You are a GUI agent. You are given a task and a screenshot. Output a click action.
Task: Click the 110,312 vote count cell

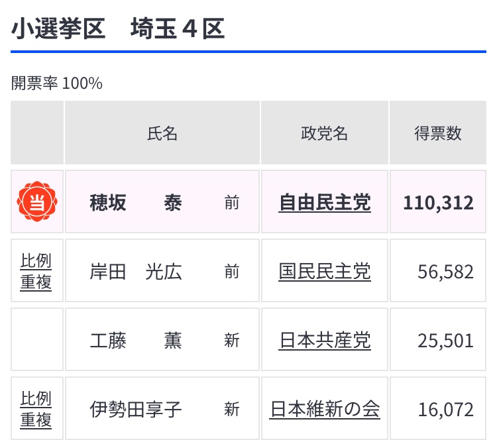click(x=438, y=202)
